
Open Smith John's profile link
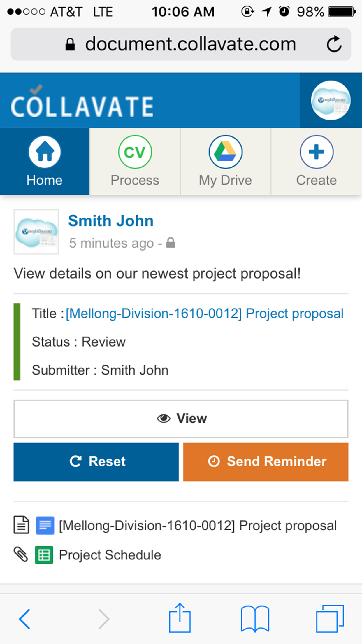(111, 221)
